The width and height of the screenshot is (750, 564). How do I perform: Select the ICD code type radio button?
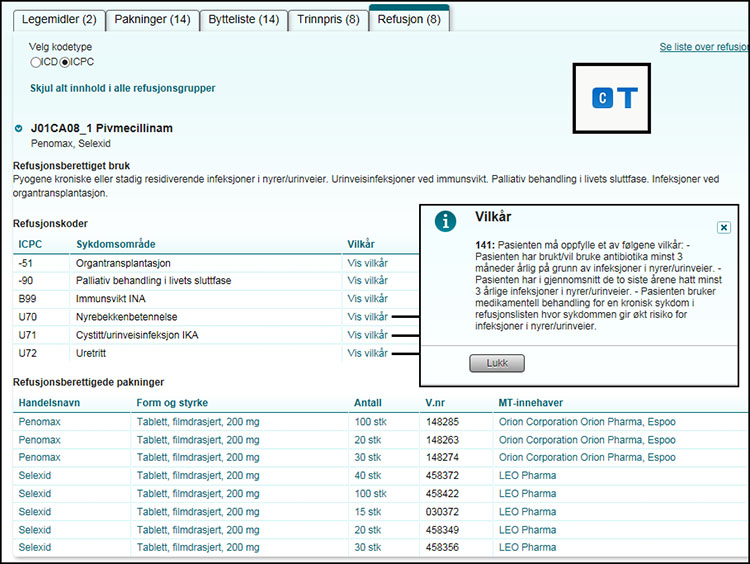(x=36, y=62)
